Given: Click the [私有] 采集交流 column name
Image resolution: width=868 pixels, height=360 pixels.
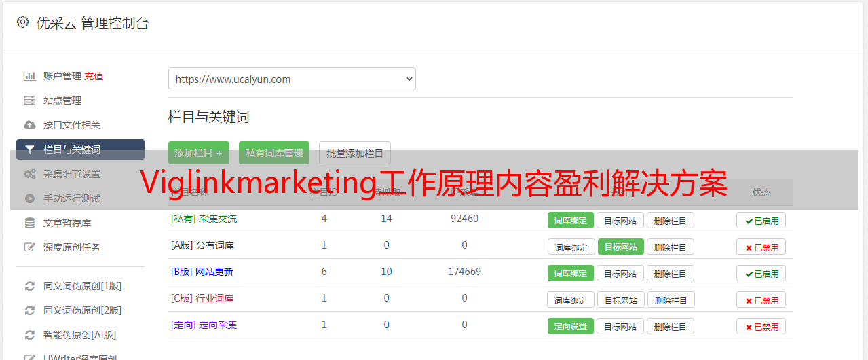Looking at the screenshot, I should pos(204,219).
